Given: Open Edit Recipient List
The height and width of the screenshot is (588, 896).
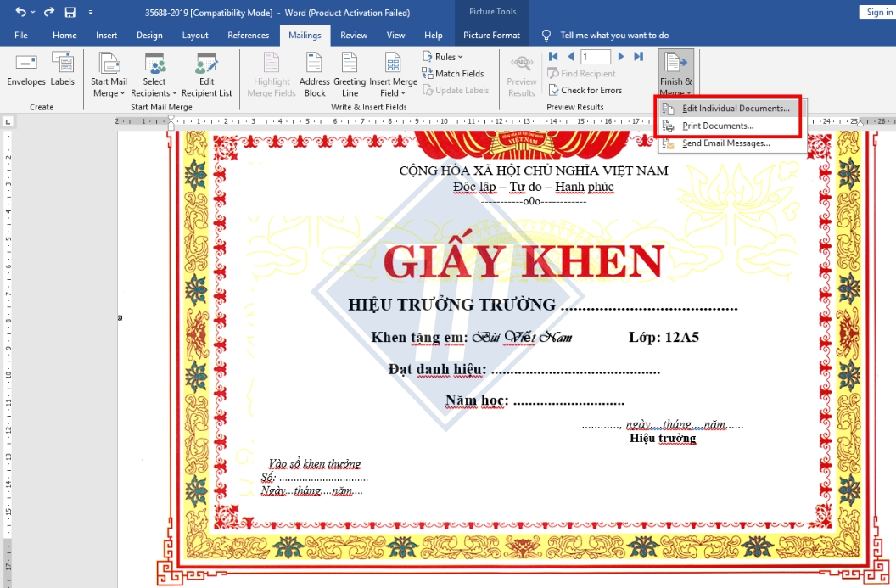Looking at the screenshot, I should coord(206,75).
